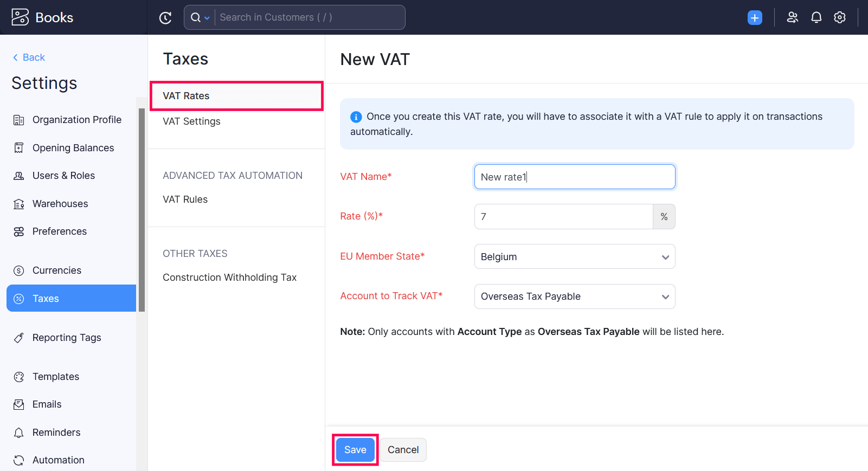Open the notifications bell icon
868x471 pixels.
coord(816,18)
